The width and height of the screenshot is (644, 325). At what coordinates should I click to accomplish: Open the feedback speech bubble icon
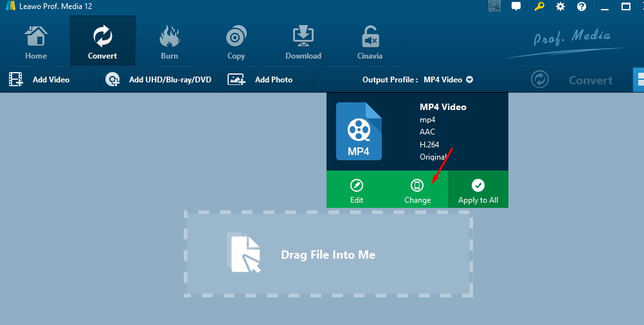pyautogui.click(x=516, y=6)
